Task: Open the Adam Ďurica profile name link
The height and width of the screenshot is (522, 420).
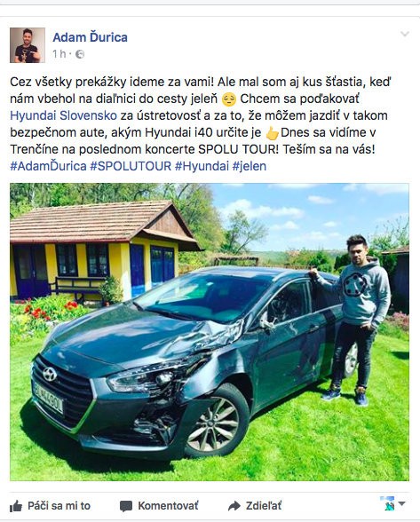Action: pos(90,37)
